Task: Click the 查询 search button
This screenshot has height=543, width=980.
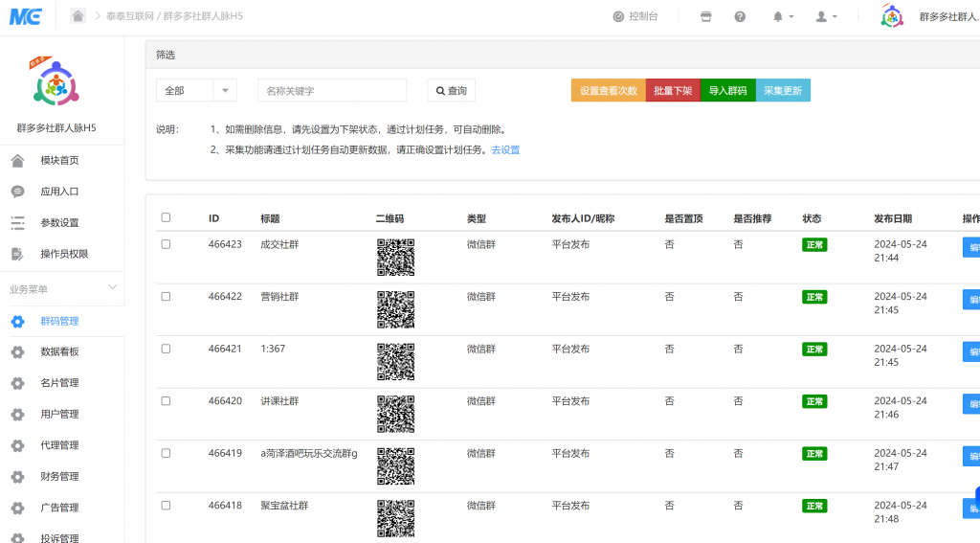Action: pos(452,91)
